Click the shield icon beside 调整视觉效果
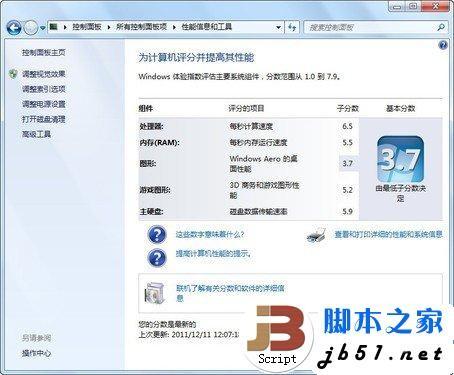Screen dimensions: 454x375 [x=13, y=74]
